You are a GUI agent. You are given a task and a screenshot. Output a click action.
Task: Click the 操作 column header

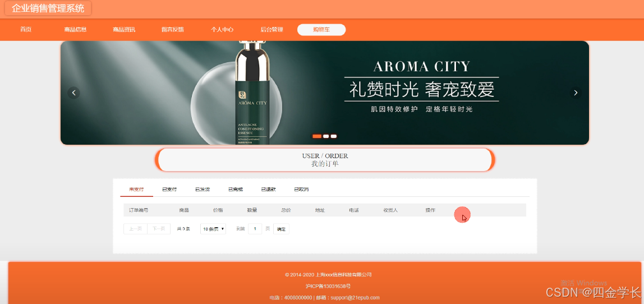coord(430,210)
